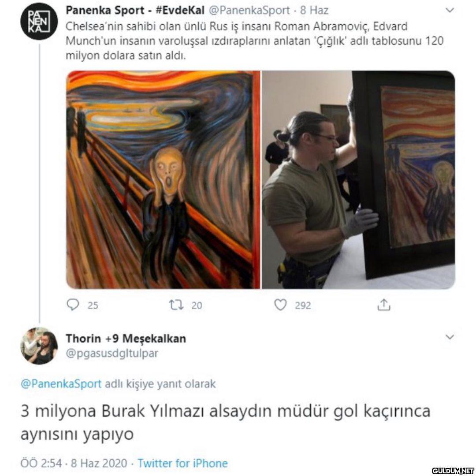This screenshot has width=476, height=476.
Task: Click the @PanenkaSport handle in tweet header
Action: coord(249,10)
